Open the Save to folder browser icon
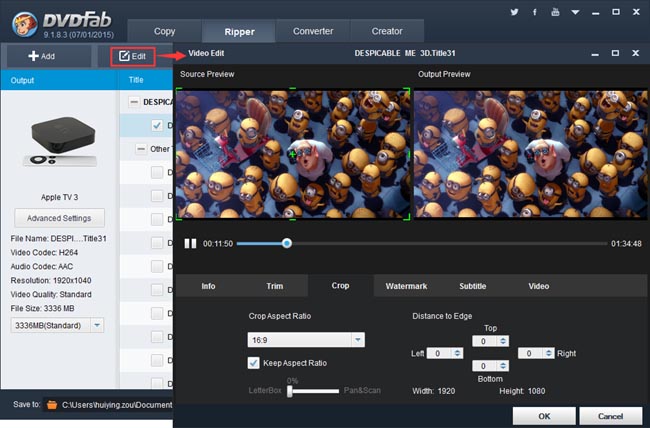The height and width of the screenshot is (428, 650). click(x=52, y=404)
